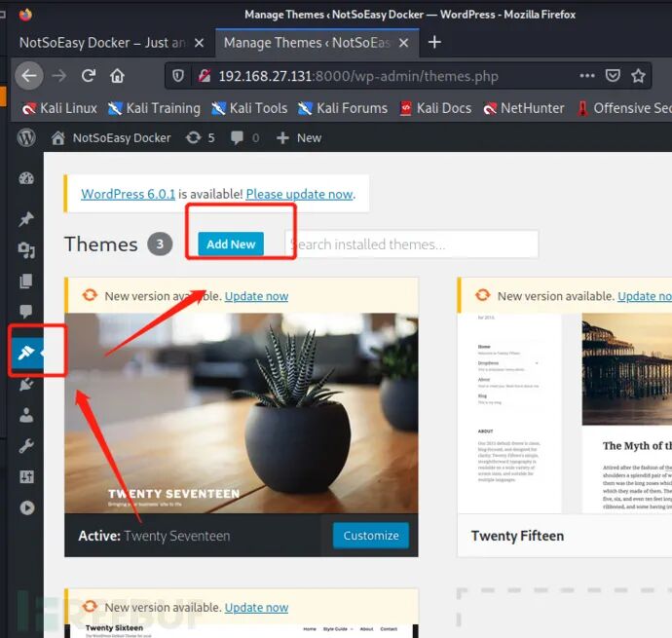Image resolution: width=672 pixels, height=638 pixels.
Task: Click Update now for Twenty Sixteen theme
Action: pyautogui.click(x=256, y=607)
